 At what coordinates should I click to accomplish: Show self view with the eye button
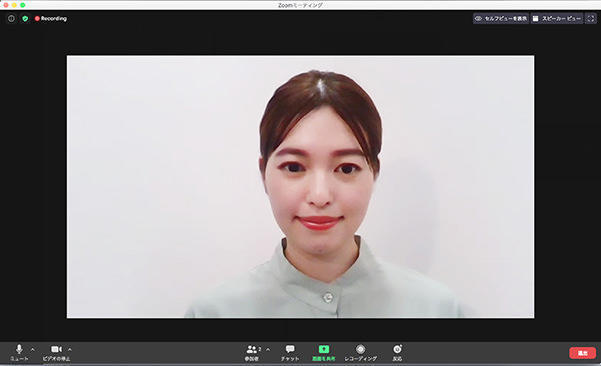click(501, 18)
